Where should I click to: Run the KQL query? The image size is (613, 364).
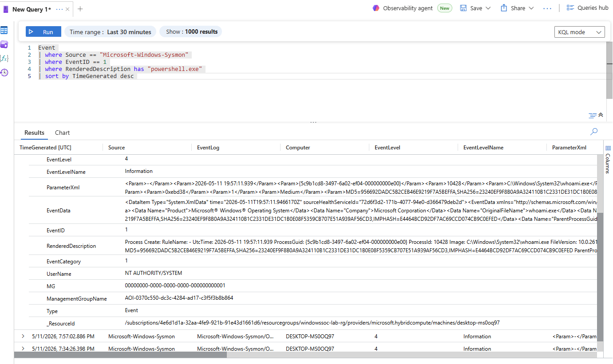tap(43, 32)
